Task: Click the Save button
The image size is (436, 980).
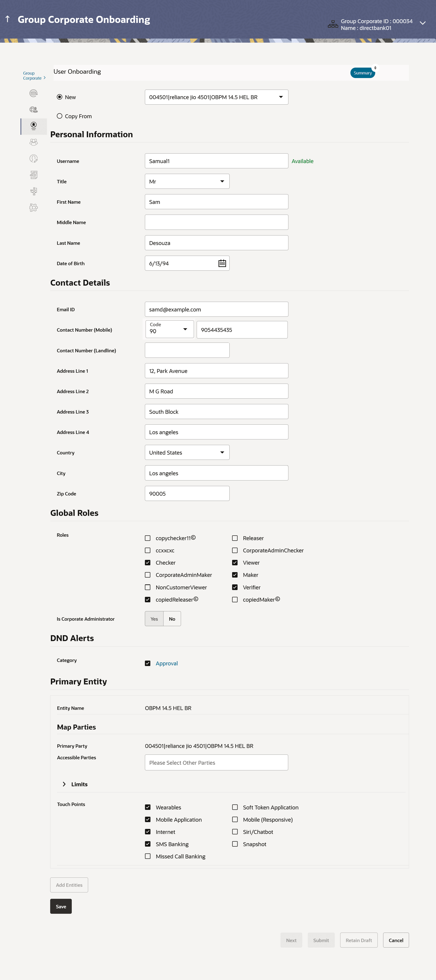Action: tap(61, 906)
